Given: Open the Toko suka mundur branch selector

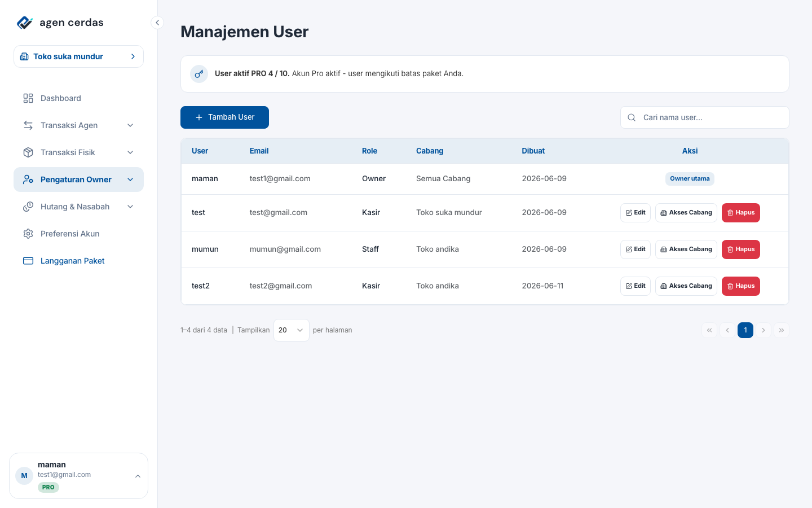Looking at the screenshot, I should tap(78, 56).
